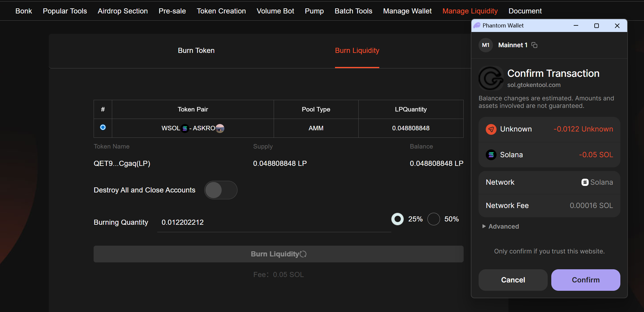Viewport: 644px width, 312px height.
Task: Select the 25% burn quantity radio
Action: (x=398, y=219)
